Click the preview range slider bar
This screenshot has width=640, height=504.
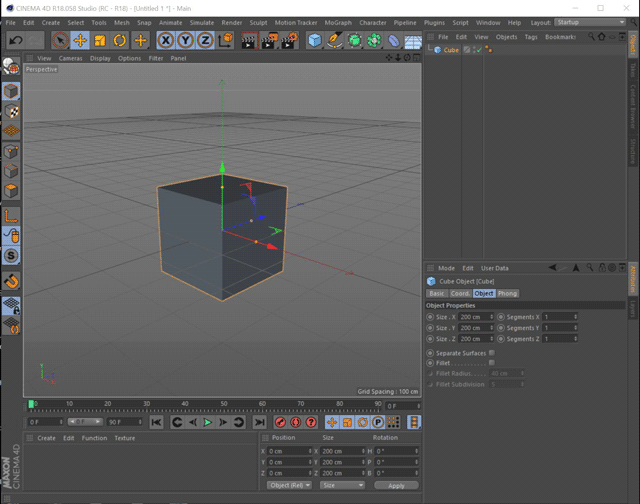coord(84,422)
